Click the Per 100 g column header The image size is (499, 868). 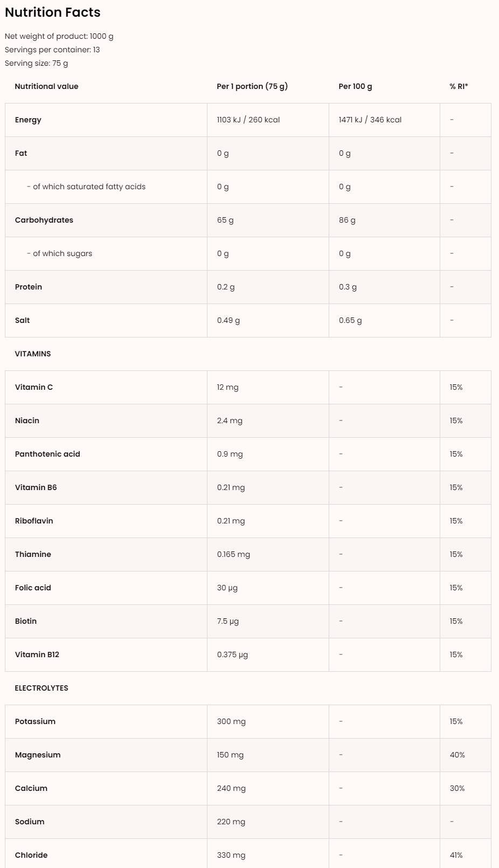tap(355, 86)
